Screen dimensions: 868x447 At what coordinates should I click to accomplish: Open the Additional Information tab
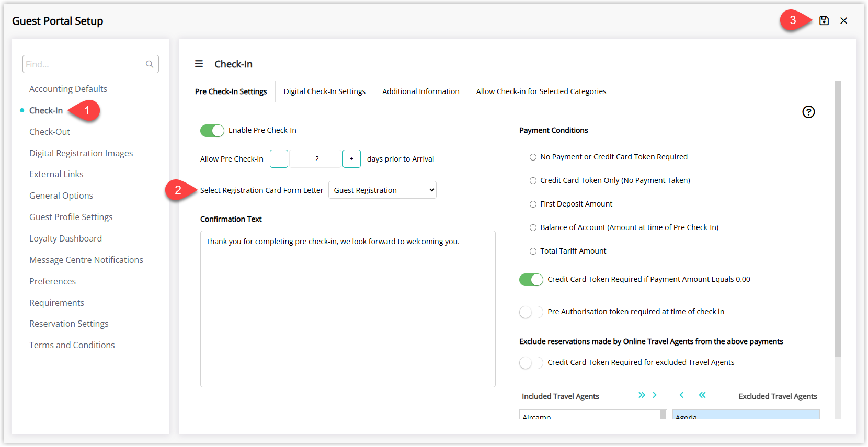pyautogui.click(x=421, y=91)
